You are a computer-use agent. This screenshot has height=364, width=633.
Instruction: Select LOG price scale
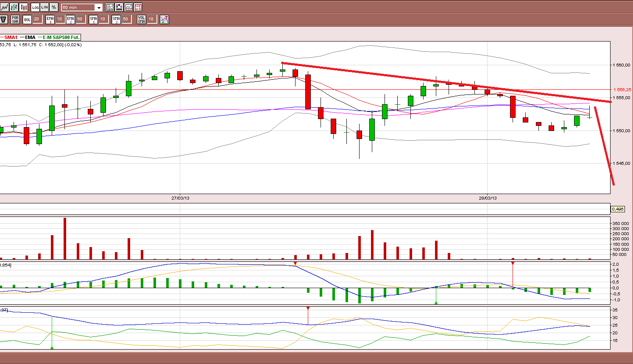click(35, 7)
